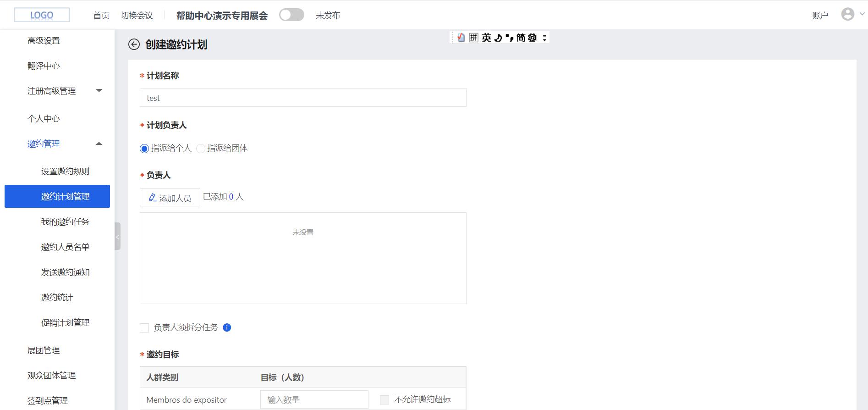
Task: Go to 邀约统计 sidebar item
Action: pyautogui.click(x=57, y=297)
